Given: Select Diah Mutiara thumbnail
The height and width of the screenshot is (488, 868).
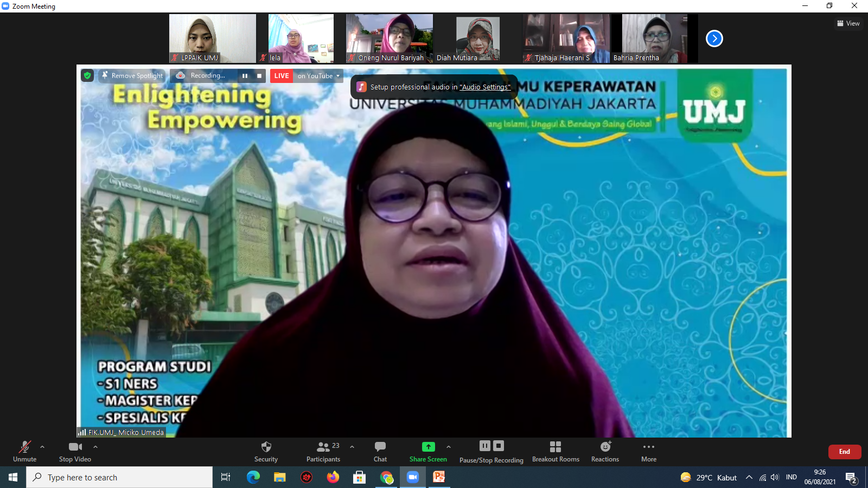Looking at the screenshot, I should coord(478,38).
